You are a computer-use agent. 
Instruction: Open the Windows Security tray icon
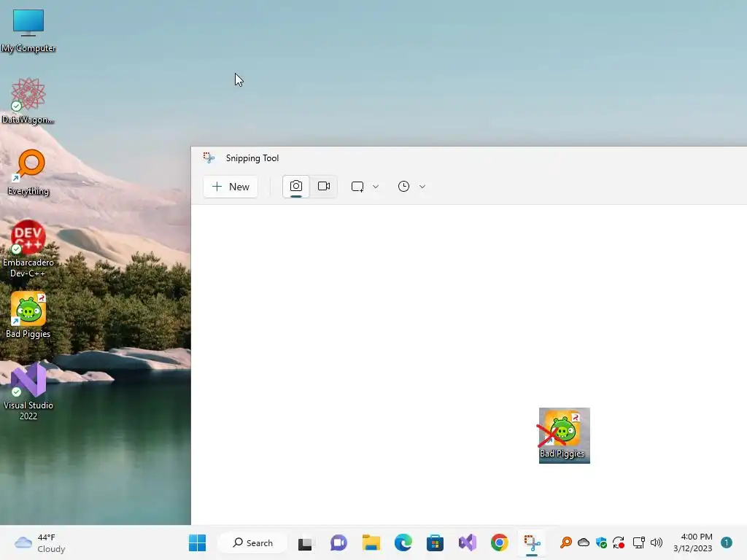601,542
